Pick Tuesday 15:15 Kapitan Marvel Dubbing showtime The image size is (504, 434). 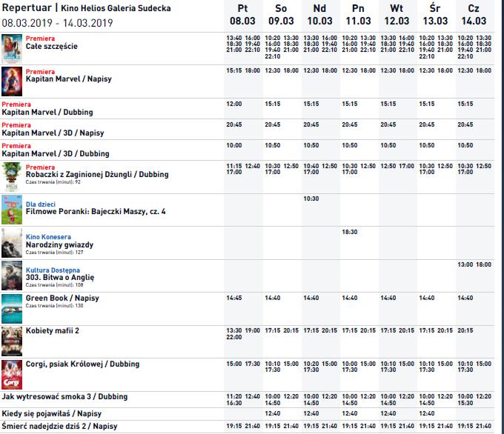pos(388,104)
